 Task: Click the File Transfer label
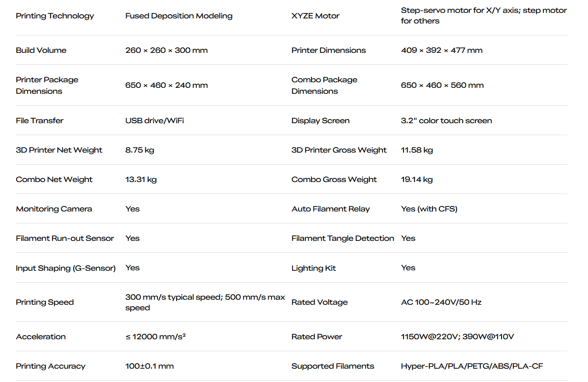[40, 121]
